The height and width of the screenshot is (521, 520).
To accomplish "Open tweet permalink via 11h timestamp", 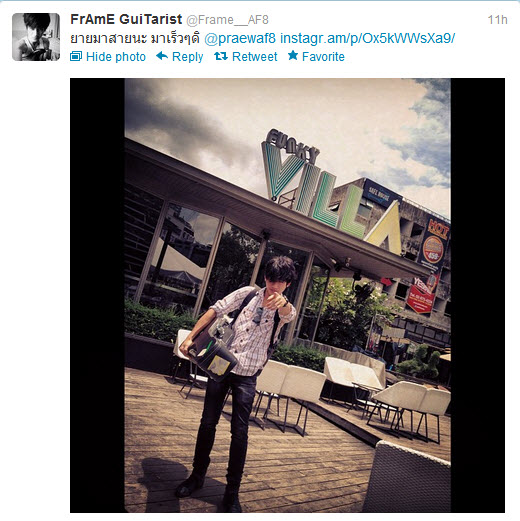I will tap(497, 20).
